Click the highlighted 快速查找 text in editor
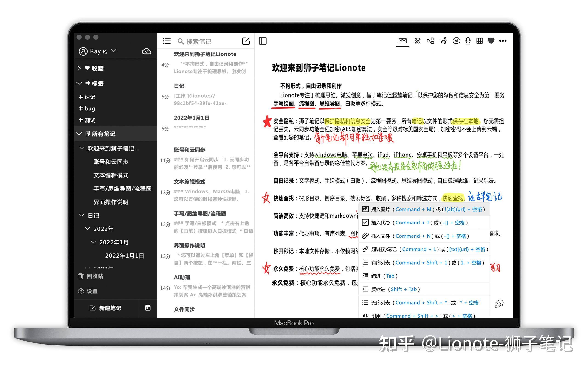The height and width of the screenshot is (368, 588). (453, 198)
